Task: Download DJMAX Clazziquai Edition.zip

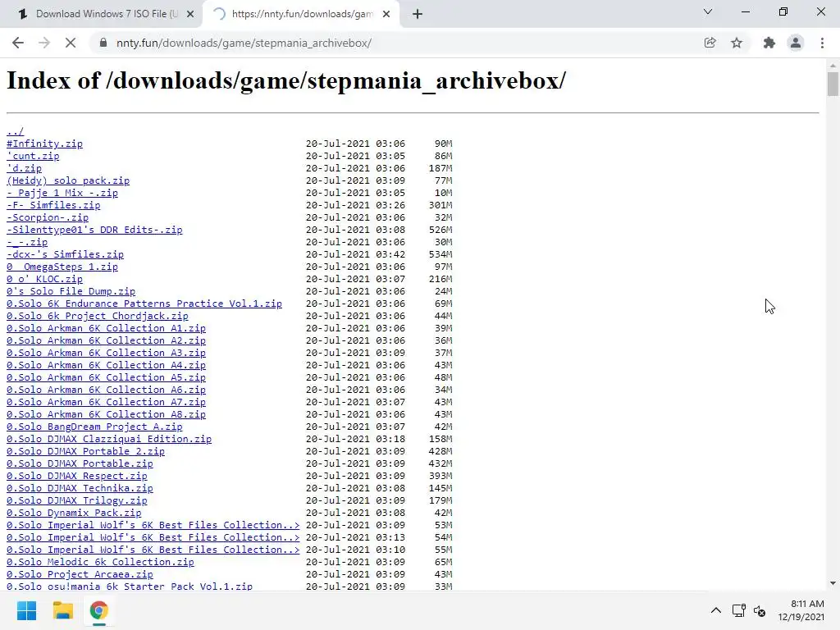Action: point(109,440)
